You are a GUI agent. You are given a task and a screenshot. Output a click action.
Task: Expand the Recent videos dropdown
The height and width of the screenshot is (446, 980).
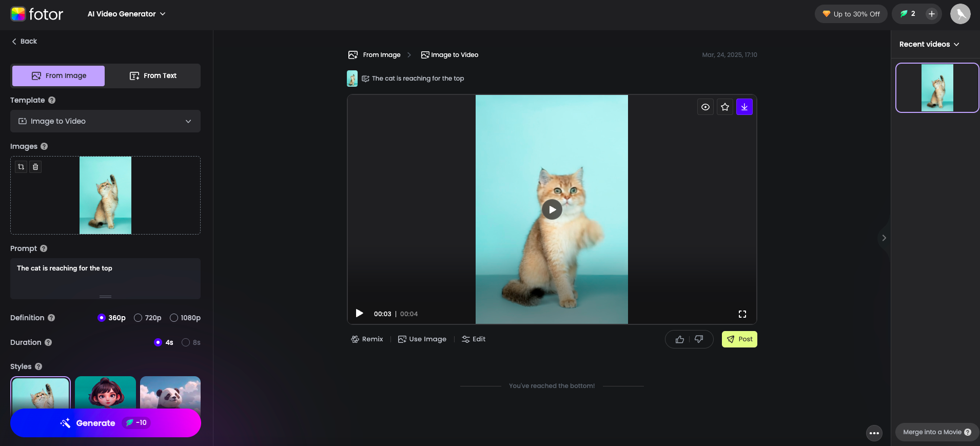click(x=929, y=44)
